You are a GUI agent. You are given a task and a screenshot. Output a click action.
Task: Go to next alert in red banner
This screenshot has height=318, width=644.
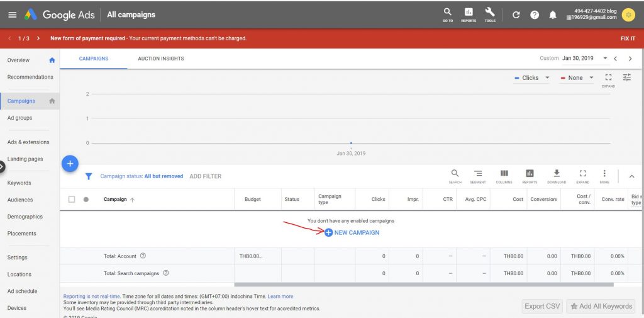[38, 38]
